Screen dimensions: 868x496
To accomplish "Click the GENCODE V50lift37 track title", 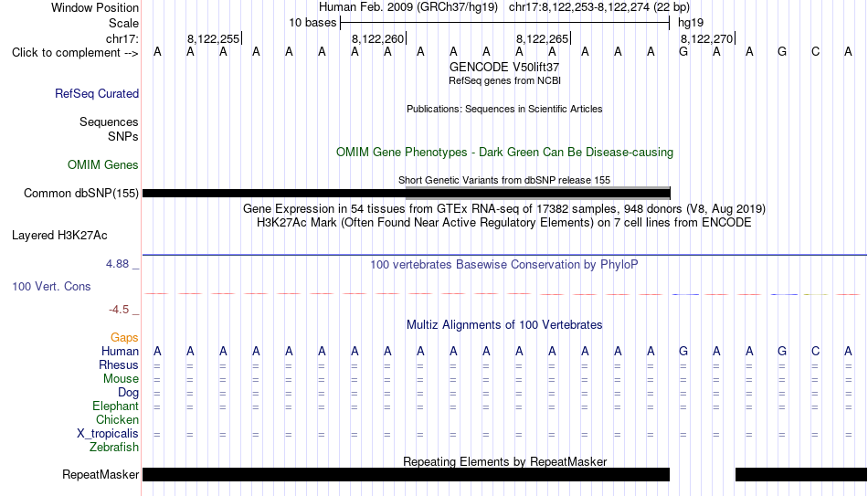I will 504,67.
